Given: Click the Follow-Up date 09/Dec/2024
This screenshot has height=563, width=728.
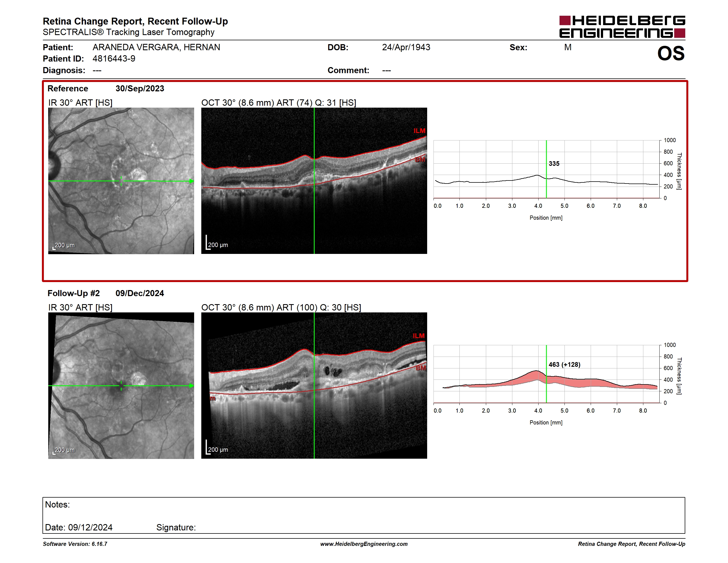Looking at the screenshot, I should [140, 293].
